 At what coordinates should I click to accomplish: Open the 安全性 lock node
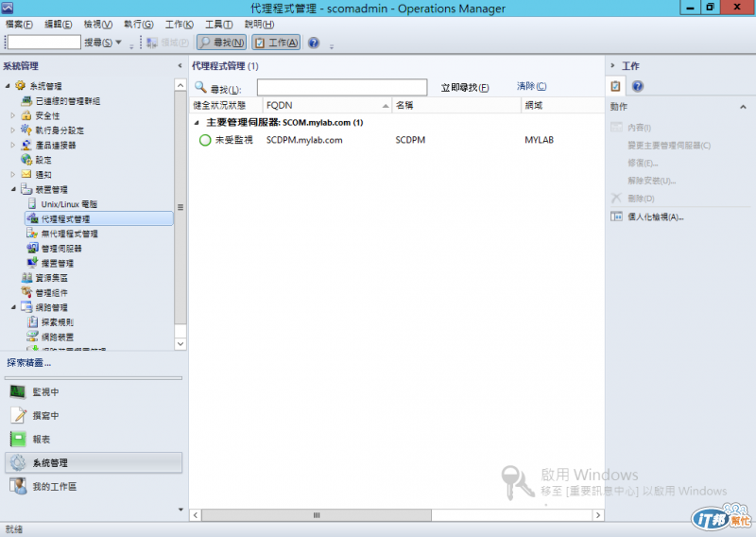point(47,115)
